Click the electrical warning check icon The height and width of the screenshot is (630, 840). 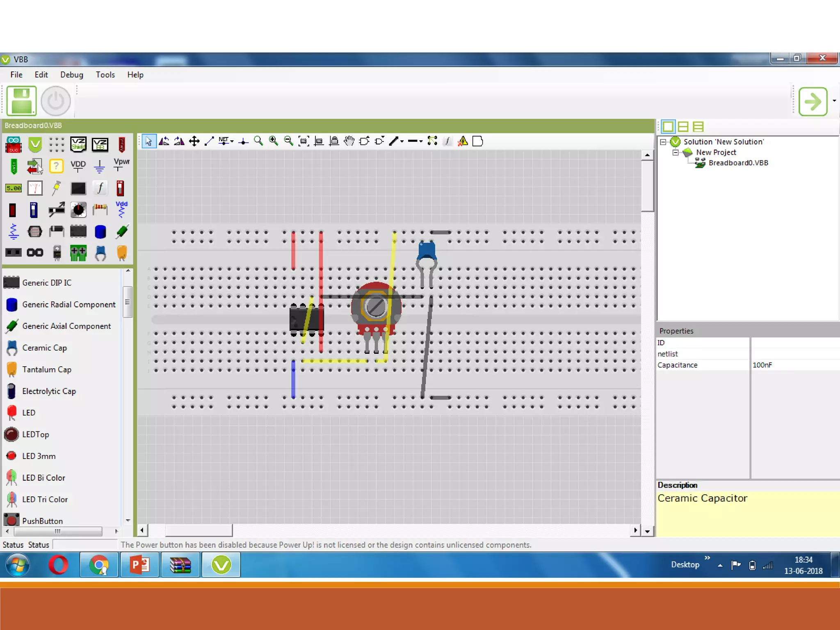[x=463, y=141]
